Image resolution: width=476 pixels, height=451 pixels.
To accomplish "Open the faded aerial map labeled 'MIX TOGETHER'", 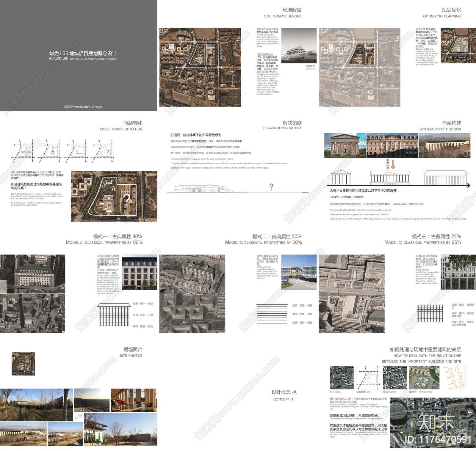I will pyautogui.click(x=359, y=67).
